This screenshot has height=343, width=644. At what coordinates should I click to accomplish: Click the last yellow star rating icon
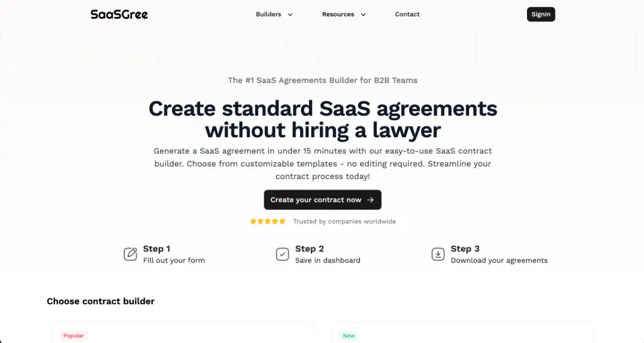pyautogui.click(x=282, y=221)
